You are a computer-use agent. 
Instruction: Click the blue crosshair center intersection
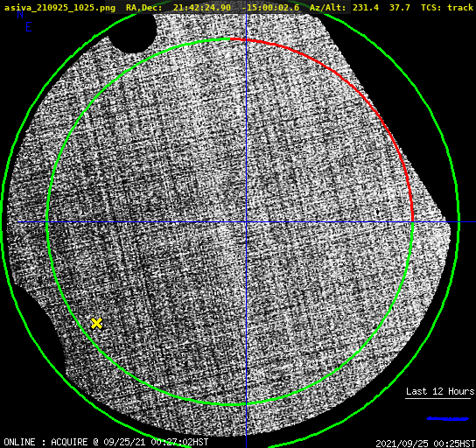coord(246,222)
